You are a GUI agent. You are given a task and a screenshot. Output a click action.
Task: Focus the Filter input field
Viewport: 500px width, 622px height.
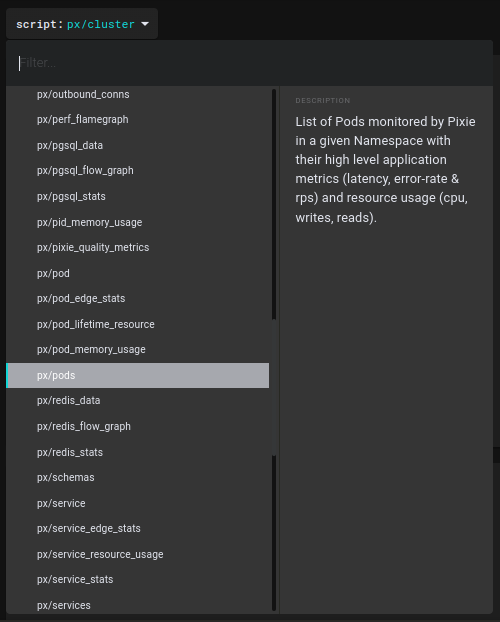(x=249, y=63)
